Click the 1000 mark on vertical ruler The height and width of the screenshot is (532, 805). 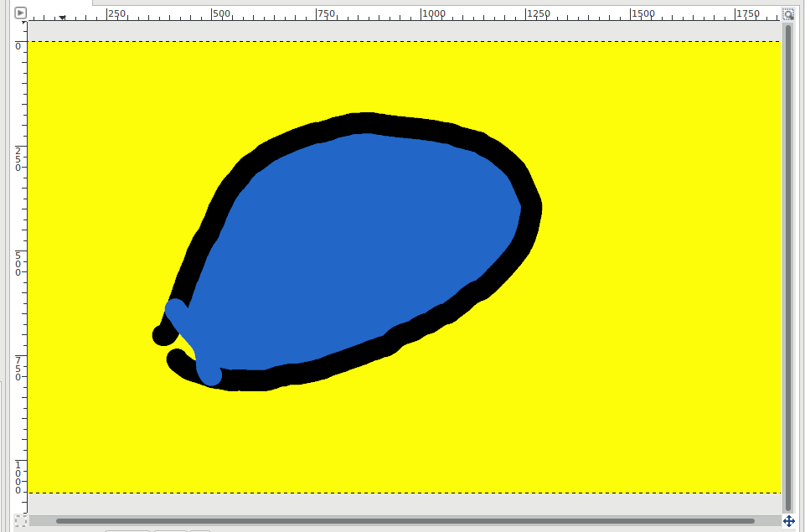18,478
